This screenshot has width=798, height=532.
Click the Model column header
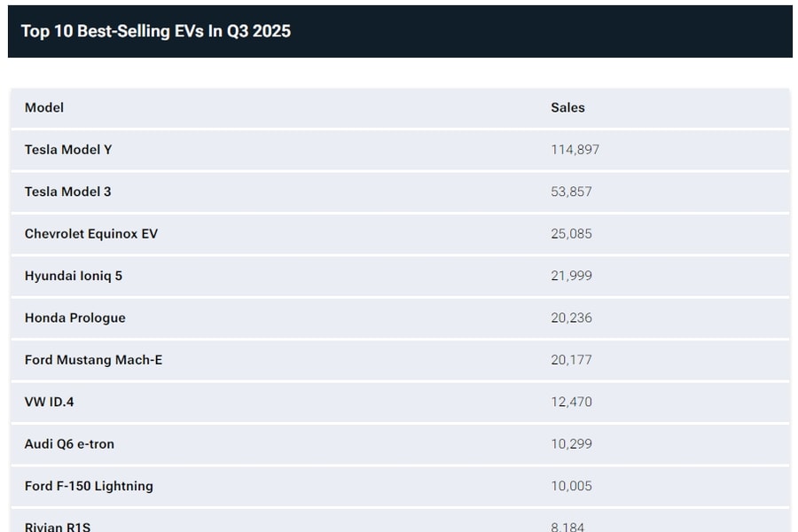[x=44, y=107]
